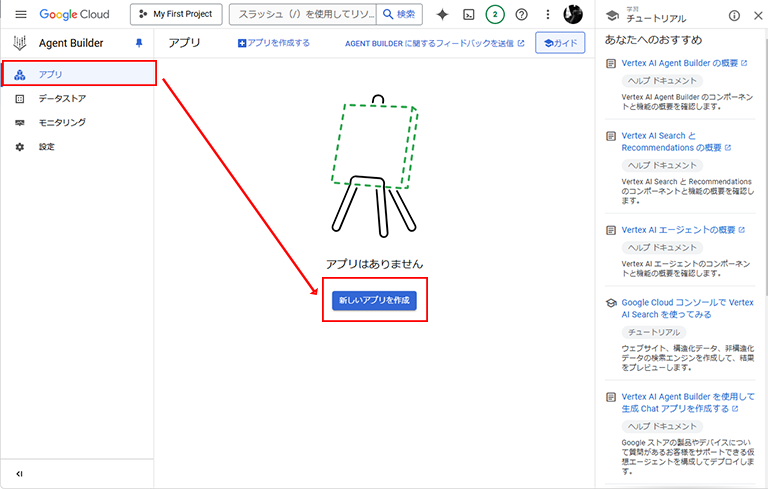Image resolution: width=768 pixels, height=489 pixels.
Task: Toggle the pin icon beside Agent Builder
Action: pos(139,43)
